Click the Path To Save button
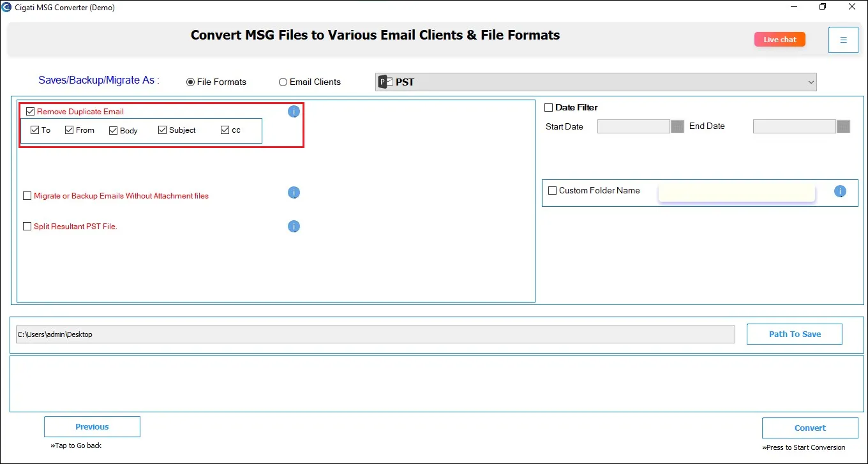The image size is (868, 464). pyautogui.click(x=795, y=334)
